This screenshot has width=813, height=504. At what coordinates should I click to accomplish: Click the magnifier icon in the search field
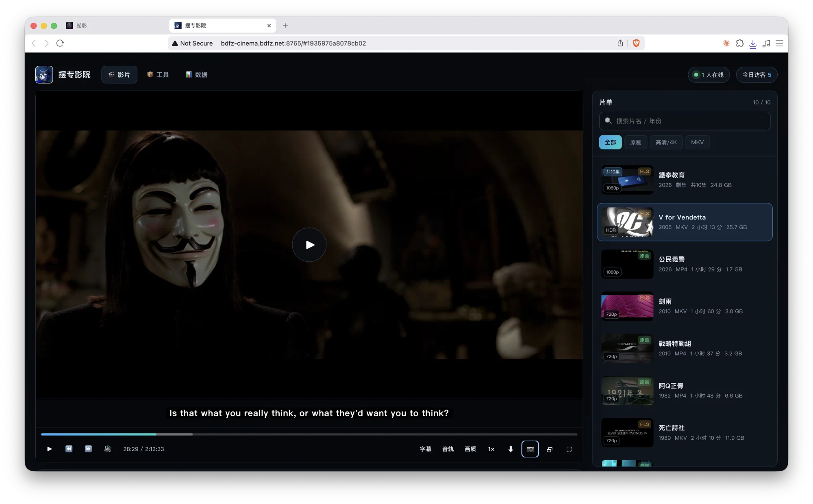pos(608,121)
